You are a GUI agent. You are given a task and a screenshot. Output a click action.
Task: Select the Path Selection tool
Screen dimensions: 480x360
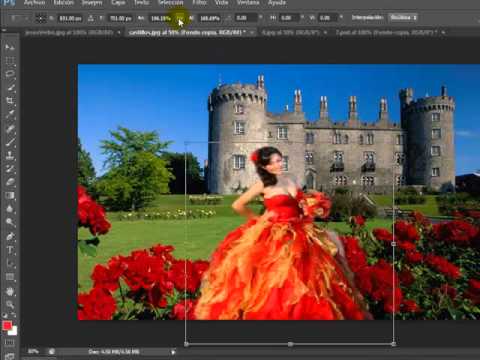click(x=10, y=264)
